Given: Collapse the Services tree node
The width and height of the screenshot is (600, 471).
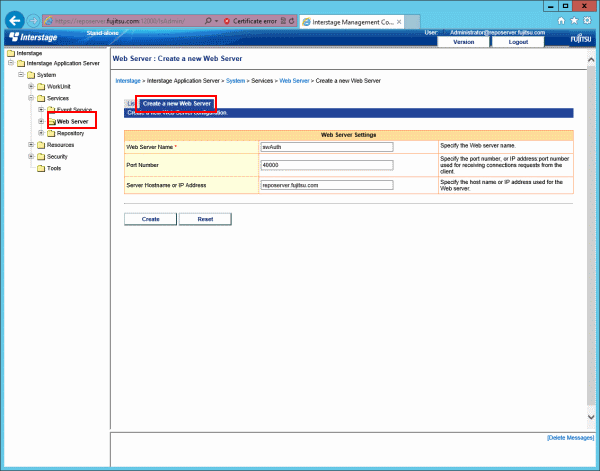Looking at the screenshot, I should click(31, 98).
